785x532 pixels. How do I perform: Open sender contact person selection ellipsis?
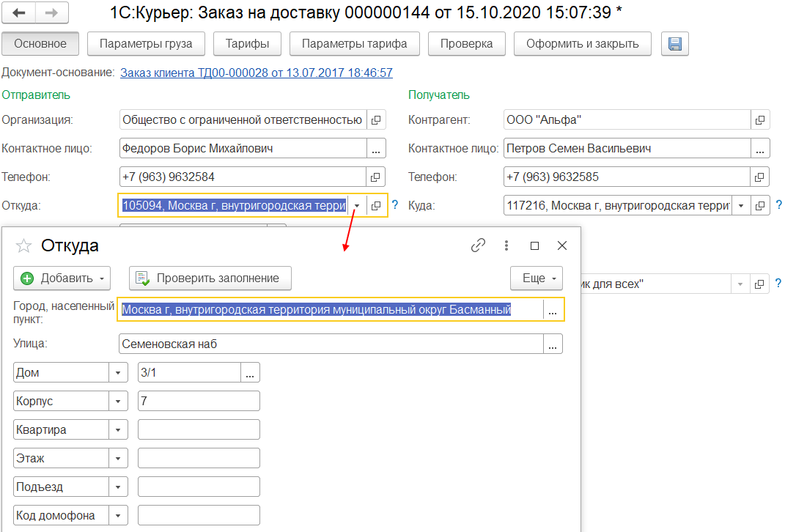pyautogui.click(x=376, y=149)
